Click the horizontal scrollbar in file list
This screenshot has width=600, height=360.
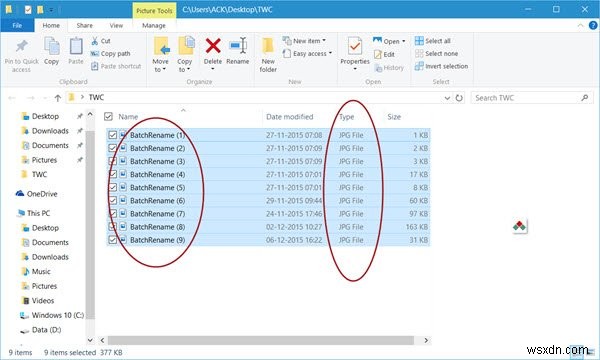pyautogui.click(x=260, y=340)
